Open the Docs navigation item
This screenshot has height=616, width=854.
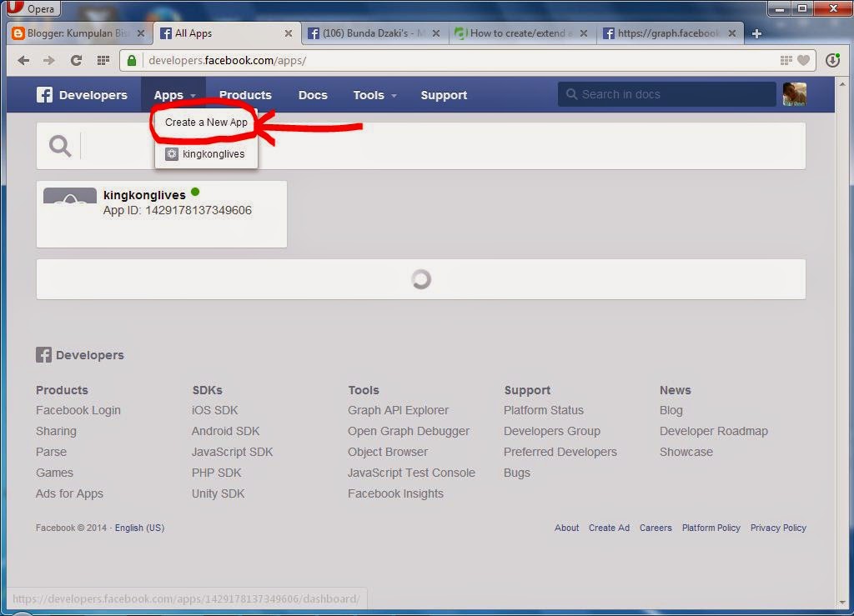click(313, 95)
